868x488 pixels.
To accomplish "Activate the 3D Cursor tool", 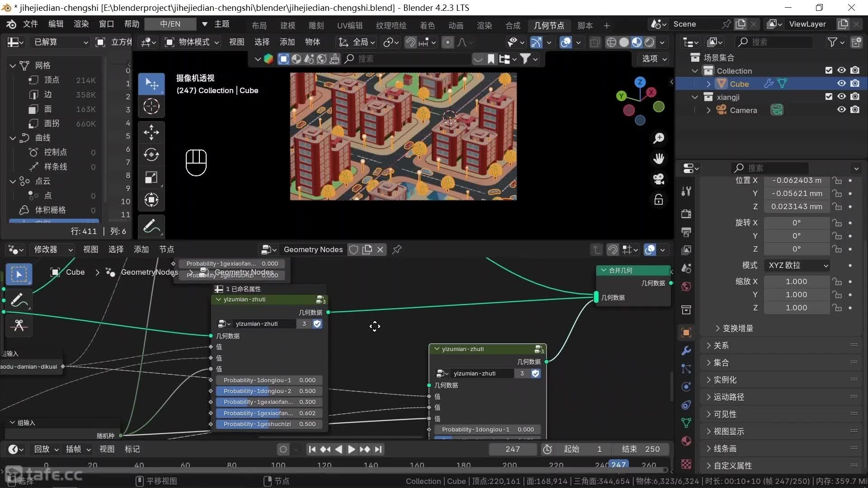I will click(x=151, y=106).
